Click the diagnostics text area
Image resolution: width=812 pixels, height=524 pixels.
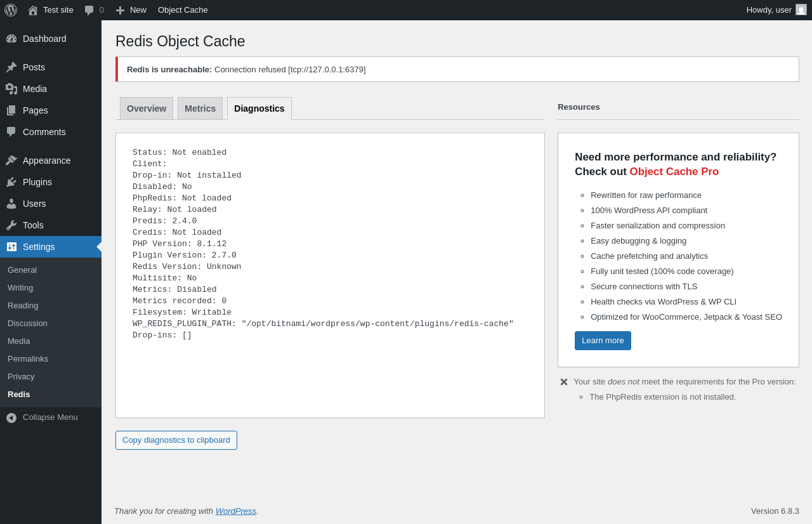[x=330, y=275]
